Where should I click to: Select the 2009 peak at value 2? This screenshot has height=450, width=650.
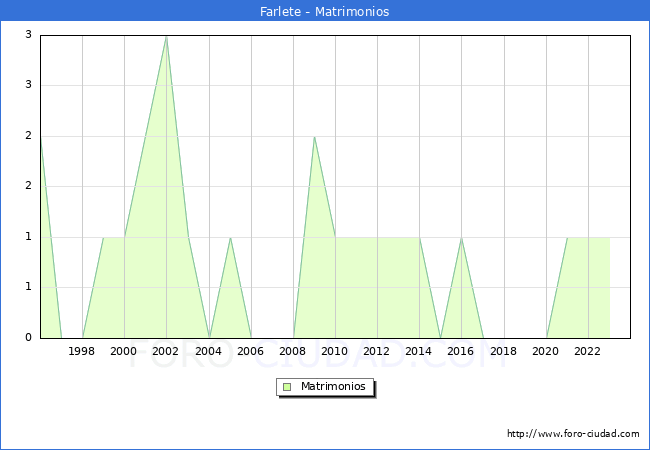314,137
